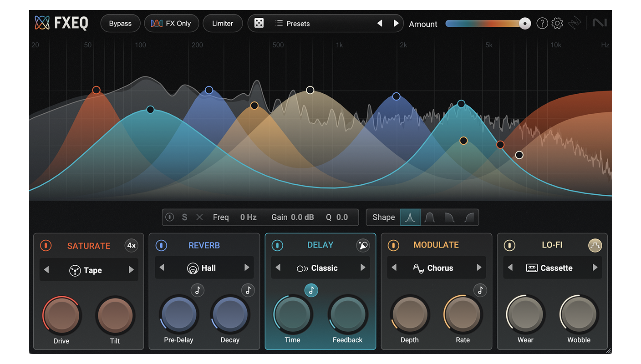Toggle tempo sync note icon above Pre-Delay

click(197, 290)
